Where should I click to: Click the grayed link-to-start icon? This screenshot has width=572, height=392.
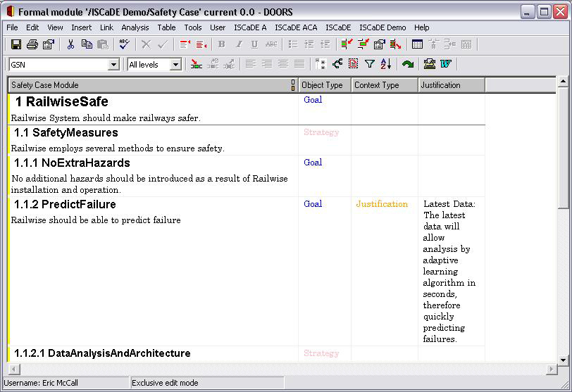213,65
